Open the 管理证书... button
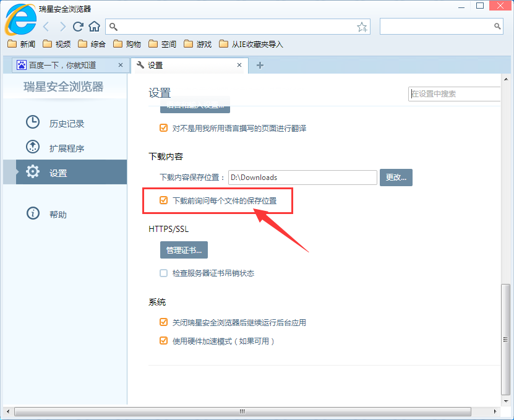The image size is (514, 420). [184, 250]
